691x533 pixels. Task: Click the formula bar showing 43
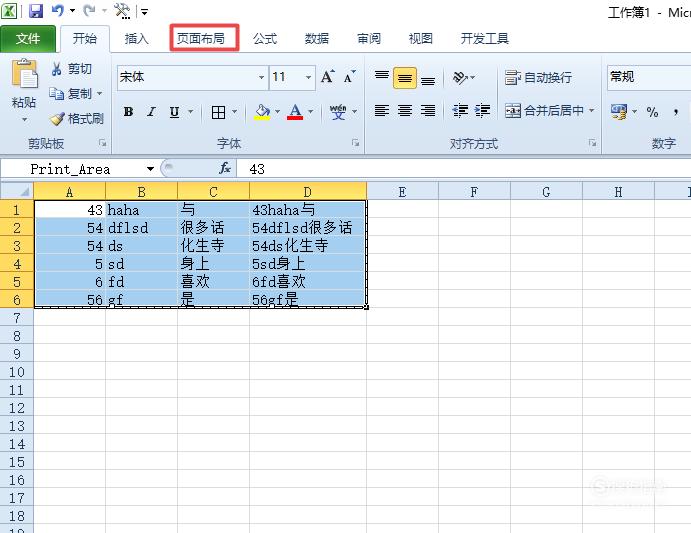tap(464, 169)
